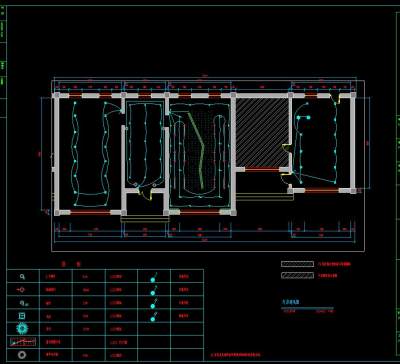Pick the red arrow-circle legend symbol
400x364 pixels.
coord(21,290)
